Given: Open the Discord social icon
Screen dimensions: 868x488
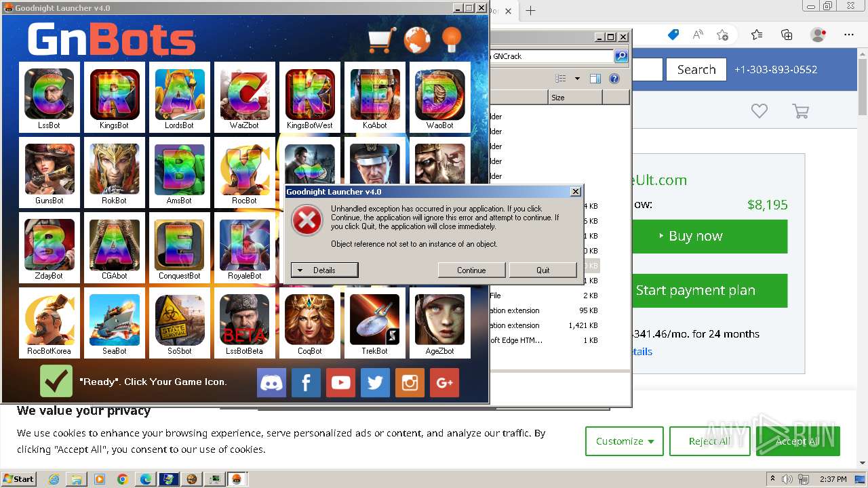Looking at the screenshot, I should [x=271, y=383].
